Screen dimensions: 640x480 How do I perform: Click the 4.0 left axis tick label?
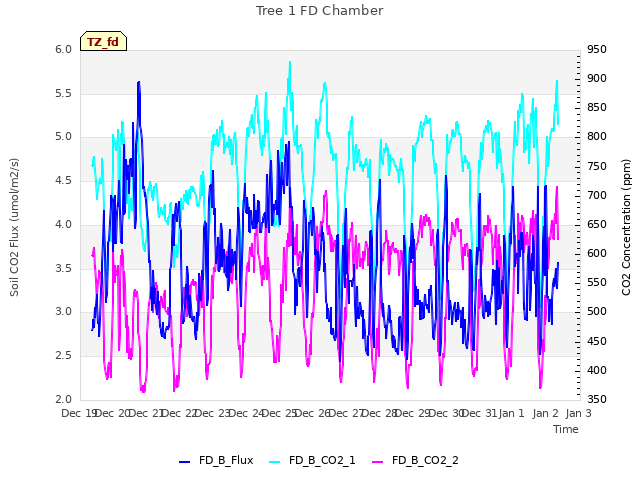[63, 224]
